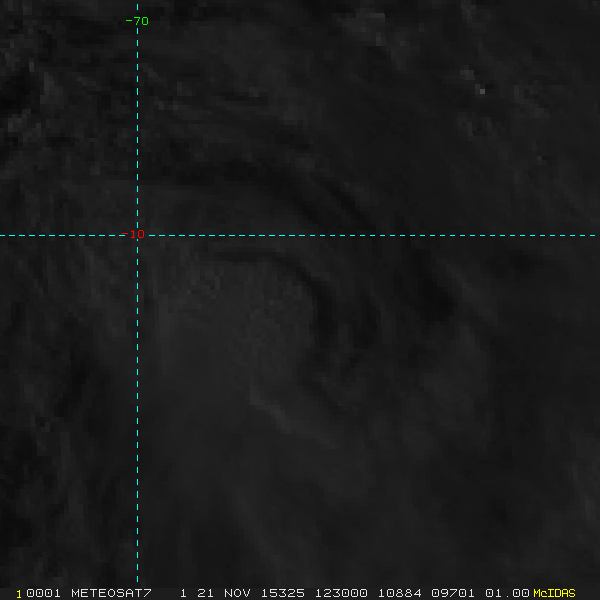Select the 10884 line value
This screenshot has width=600, height=600.
pos(399,593)
